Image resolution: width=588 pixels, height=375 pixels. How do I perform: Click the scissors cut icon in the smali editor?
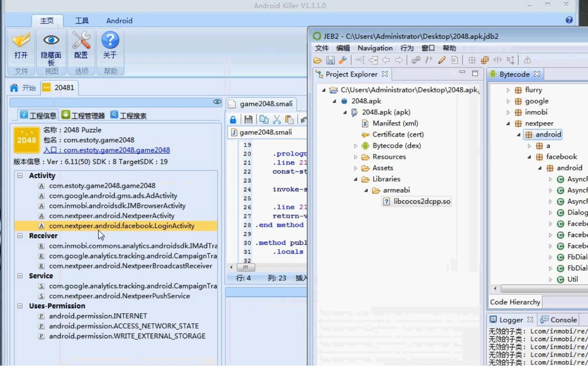click(277, 119)
